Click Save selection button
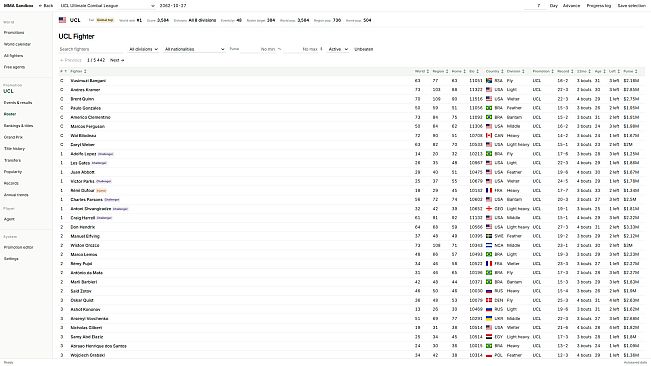 click(631, 6)
